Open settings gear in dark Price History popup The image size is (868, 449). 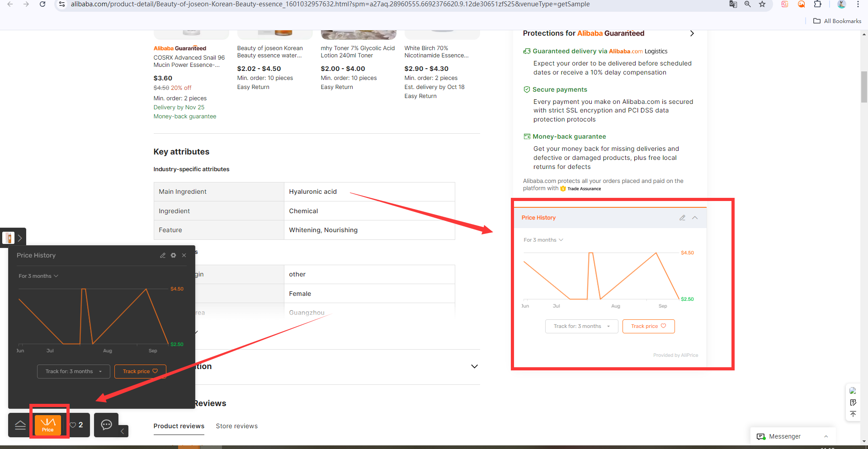click(x=174, y=255)
